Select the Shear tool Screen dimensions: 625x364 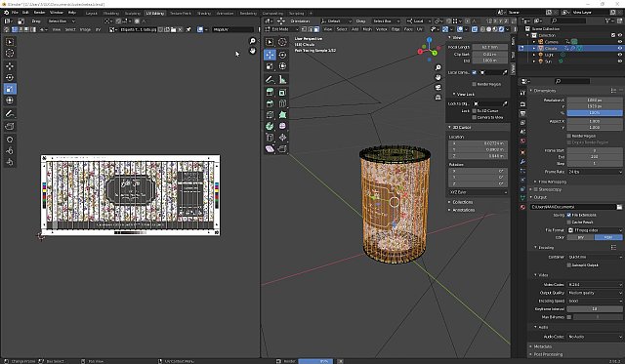(270, 148)
